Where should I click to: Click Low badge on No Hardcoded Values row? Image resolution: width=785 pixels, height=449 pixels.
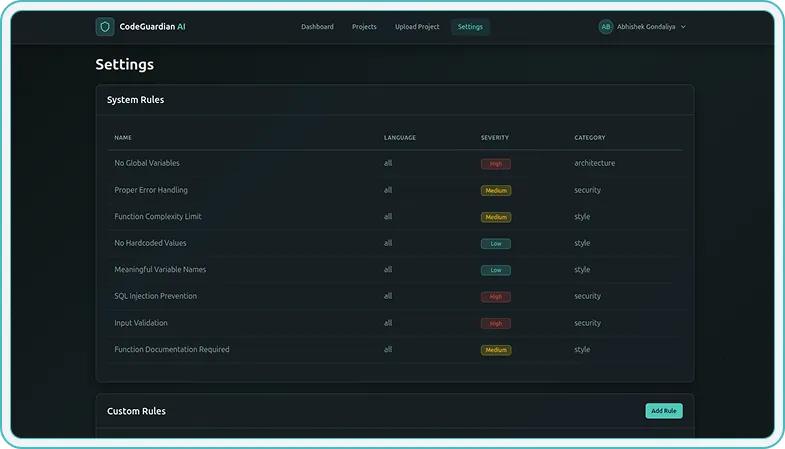tap(495, 243)
